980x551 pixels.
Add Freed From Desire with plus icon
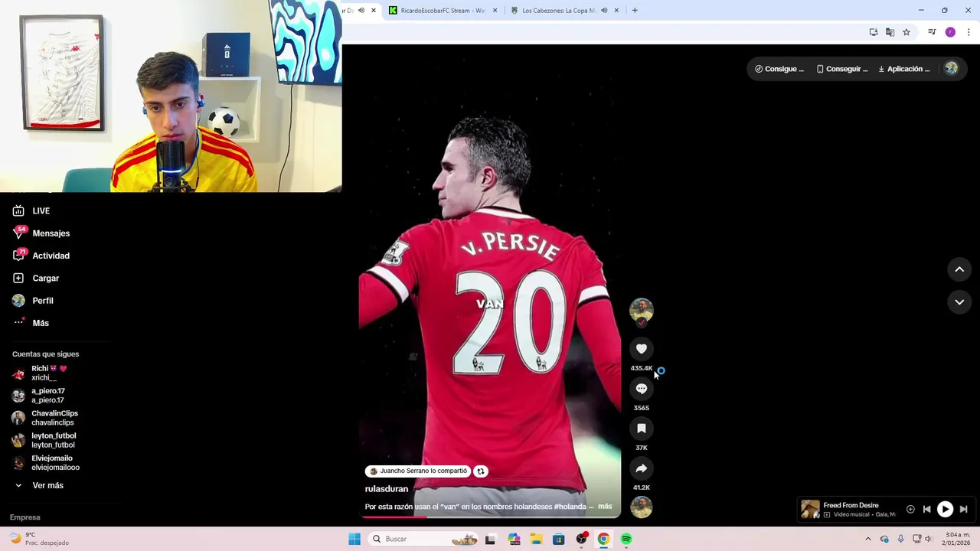coord(910,509)
